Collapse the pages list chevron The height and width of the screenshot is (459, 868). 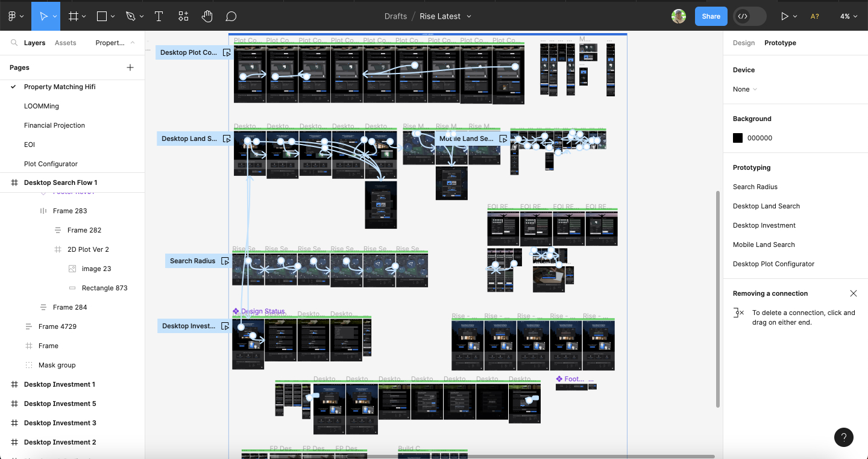tap(133, 43)
